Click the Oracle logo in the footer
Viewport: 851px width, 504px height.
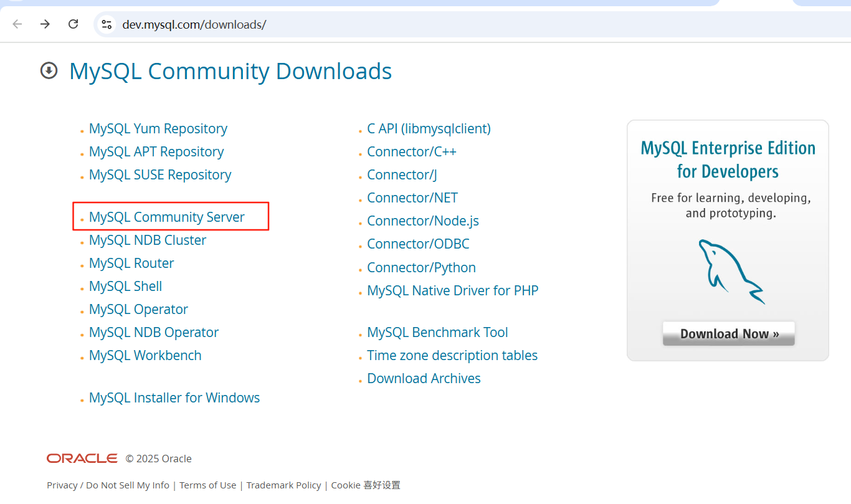click(82, 459)
